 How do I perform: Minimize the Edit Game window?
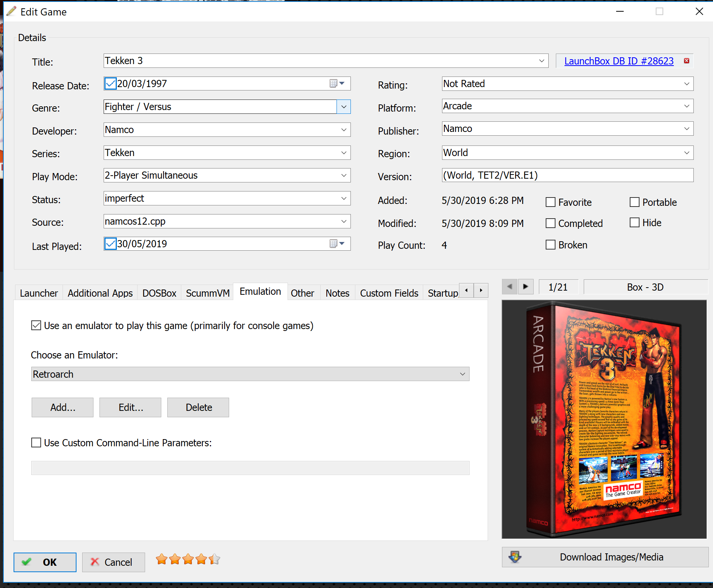620,11
